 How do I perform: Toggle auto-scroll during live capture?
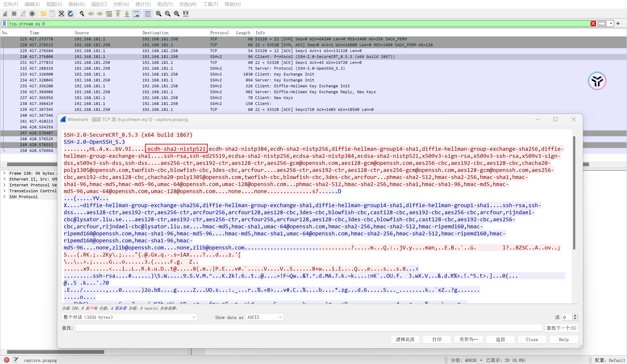click(x=136, y=14)
